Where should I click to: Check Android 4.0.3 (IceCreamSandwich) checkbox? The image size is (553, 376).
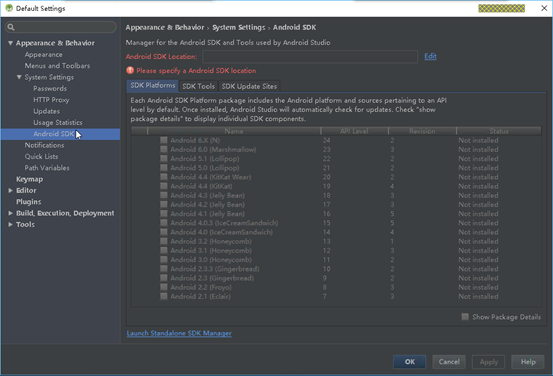tap(164, 223)
